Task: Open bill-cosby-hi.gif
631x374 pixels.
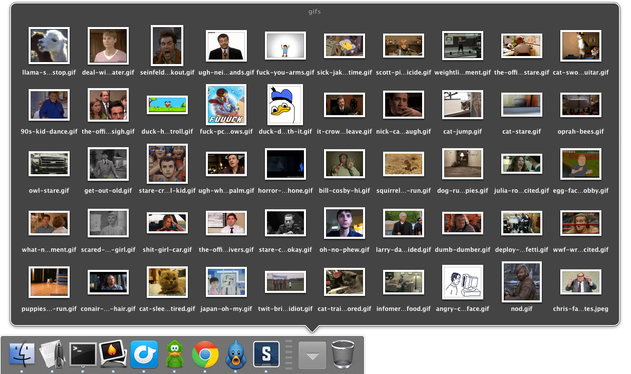Action: 344,163
